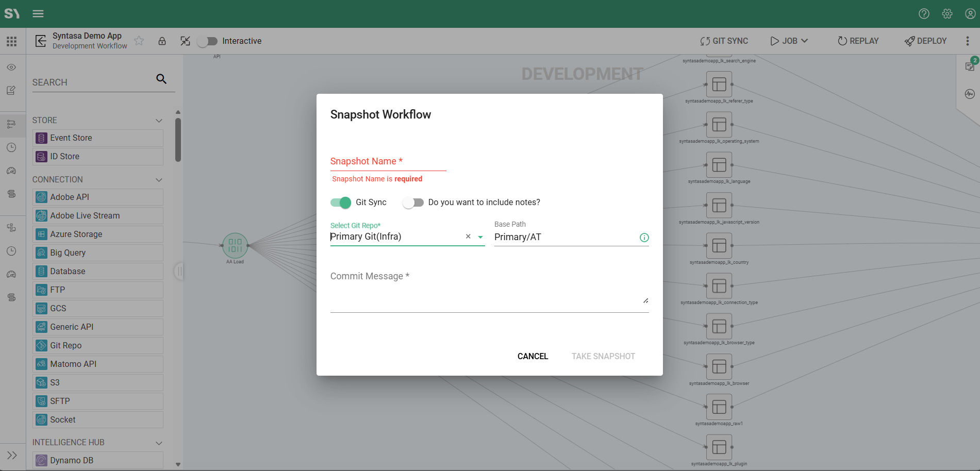The image size is (980, 471).
Task: Open the JOB dropdown menu
Action: (x=789, y=41)
